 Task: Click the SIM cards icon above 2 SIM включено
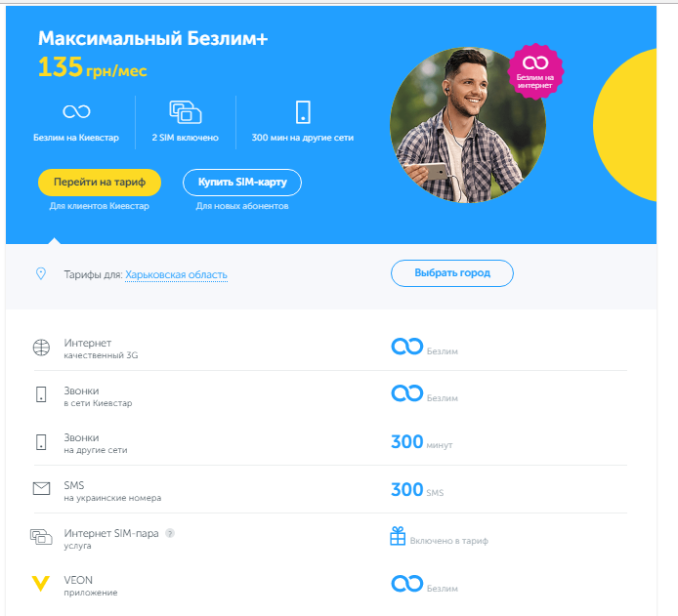tap(186, 112)
